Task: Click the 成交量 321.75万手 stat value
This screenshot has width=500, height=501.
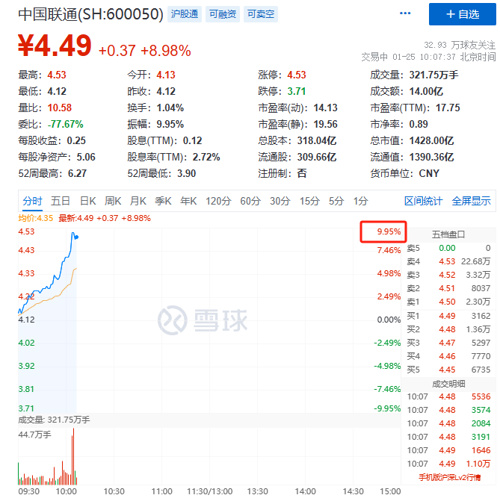Action: coord(434,75)
